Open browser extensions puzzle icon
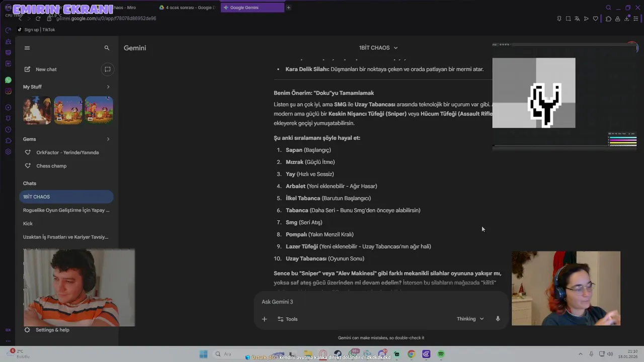This screenshot has height=362, width=644. pyautogui.click(x=608, y=19)
